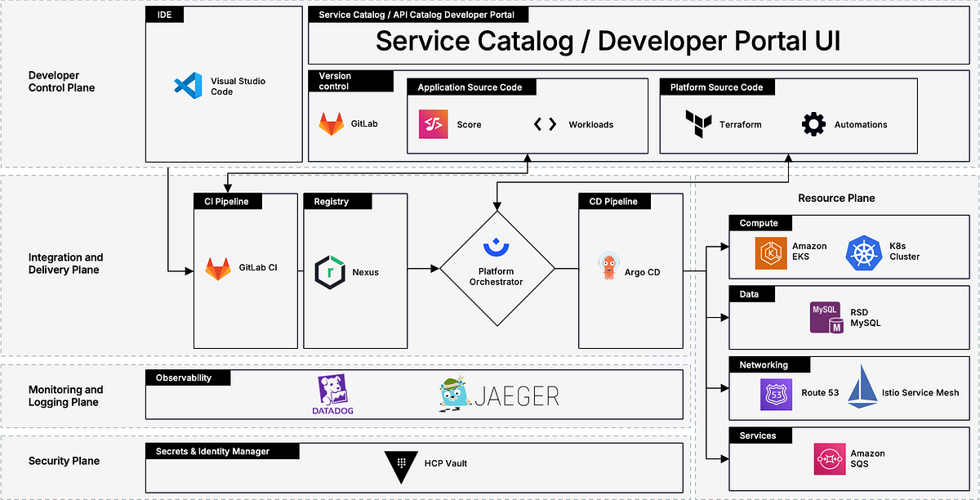This screenshot has height=500, width=980.
Task: Select the Nexus registry icon
Action: 331,270
